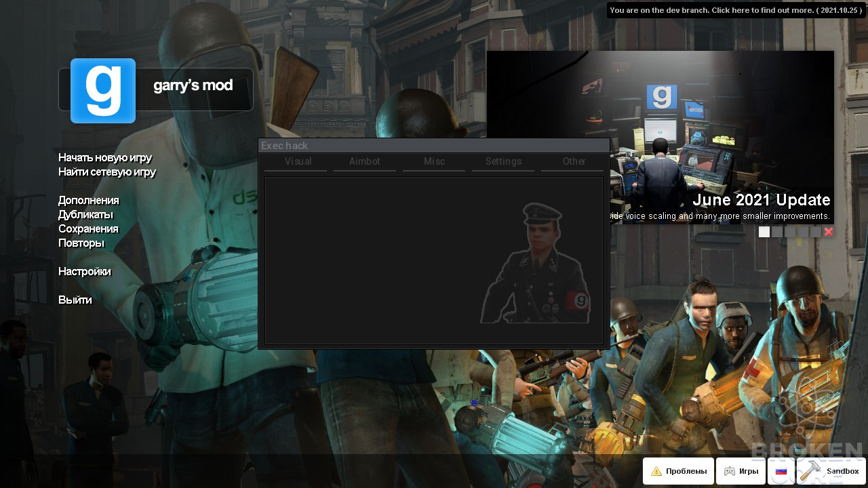Select the Other tab in Exec hack

[574, 162]
